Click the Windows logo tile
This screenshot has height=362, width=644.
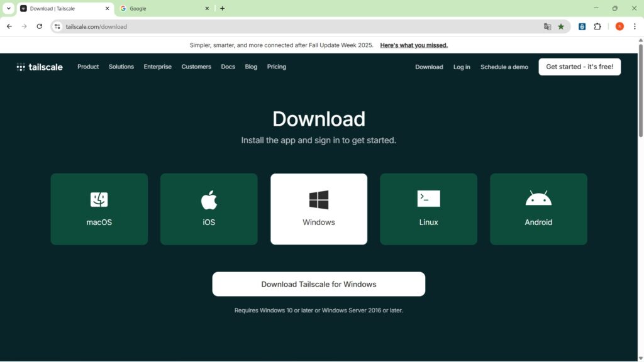[319, 209]
